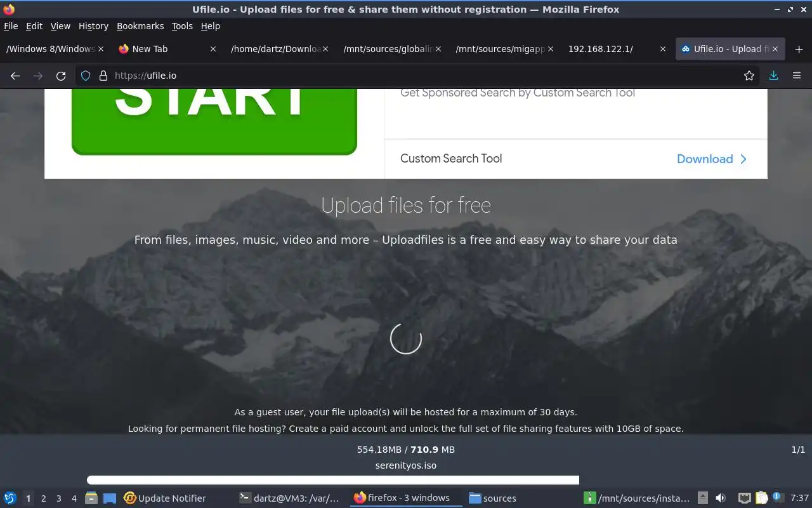812x508 pixels.
Task: Open the removable media eject icon
Action: point(703,498)
